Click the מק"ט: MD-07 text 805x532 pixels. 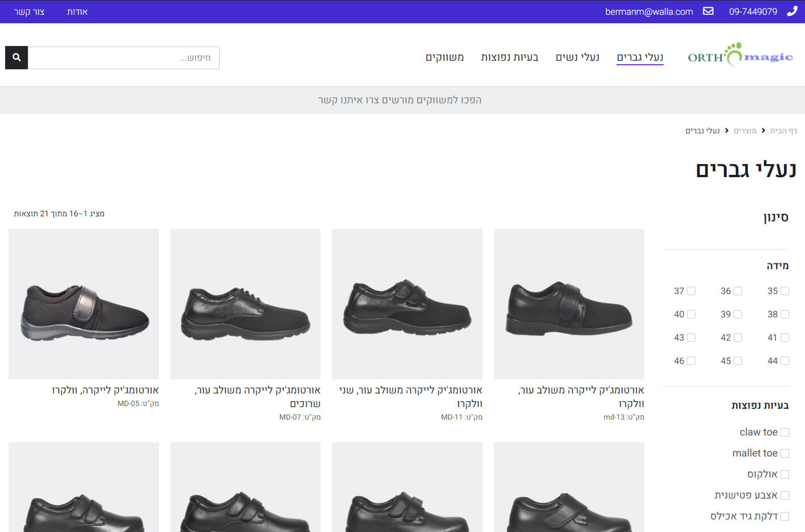[300, 417]
